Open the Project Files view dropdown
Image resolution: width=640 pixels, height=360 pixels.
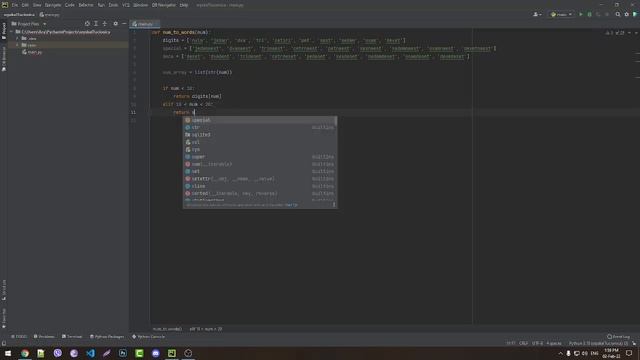(x=29, y=24)
